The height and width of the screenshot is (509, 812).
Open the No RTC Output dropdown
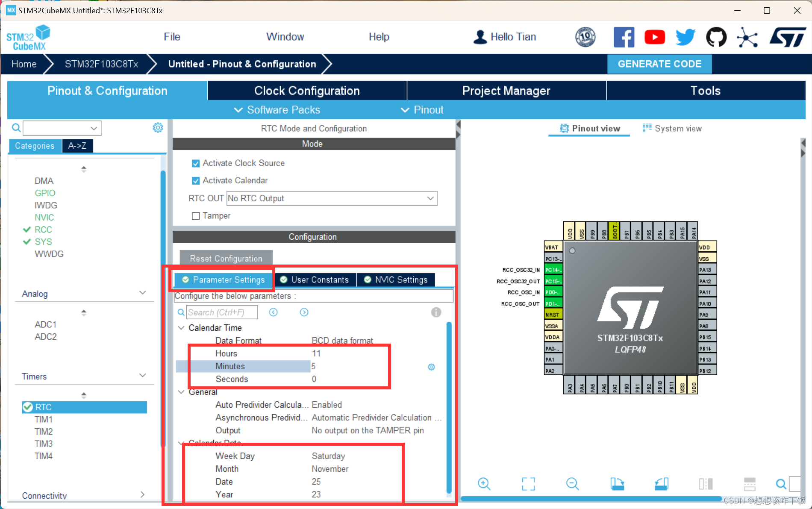point(430,198)
